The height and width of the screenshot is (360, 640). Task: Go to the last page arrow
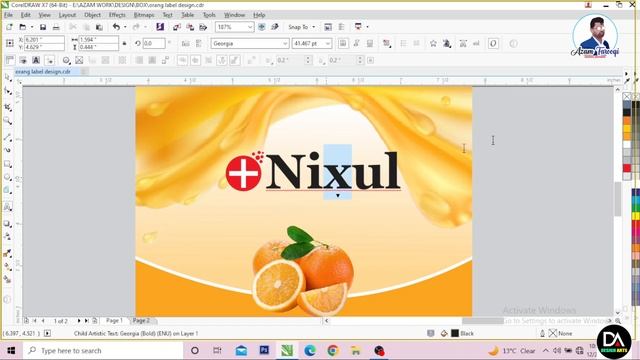tap(87, 321)
